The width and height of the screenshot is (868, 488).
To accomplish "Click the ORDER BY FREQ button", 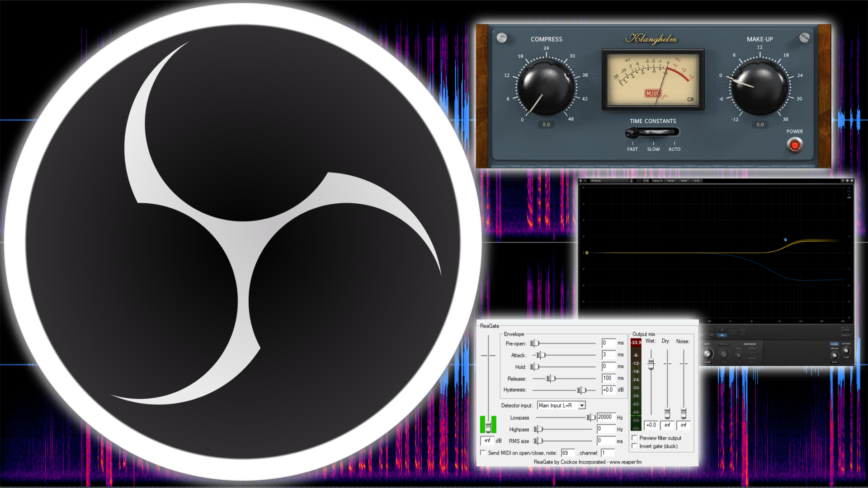I will (743, 332).
